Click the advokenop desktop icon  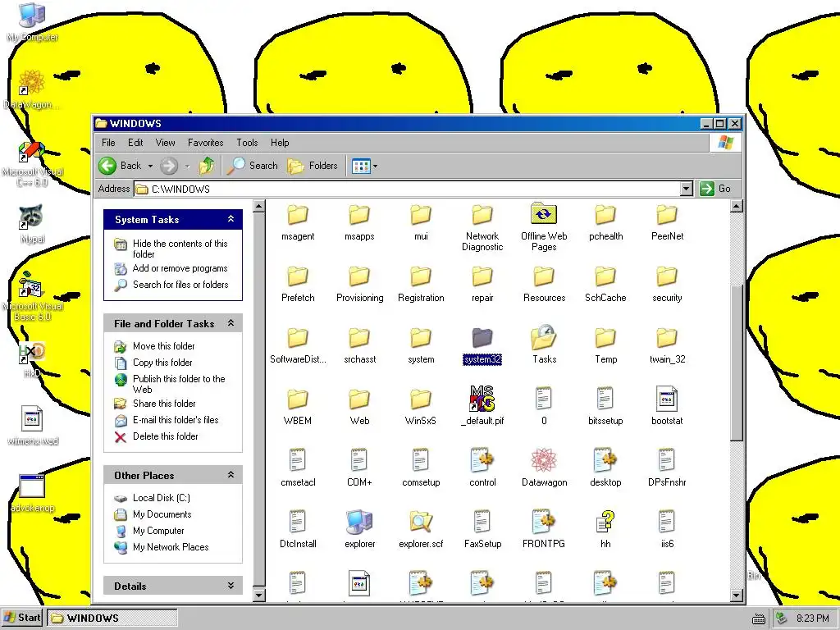click(32, 486)
